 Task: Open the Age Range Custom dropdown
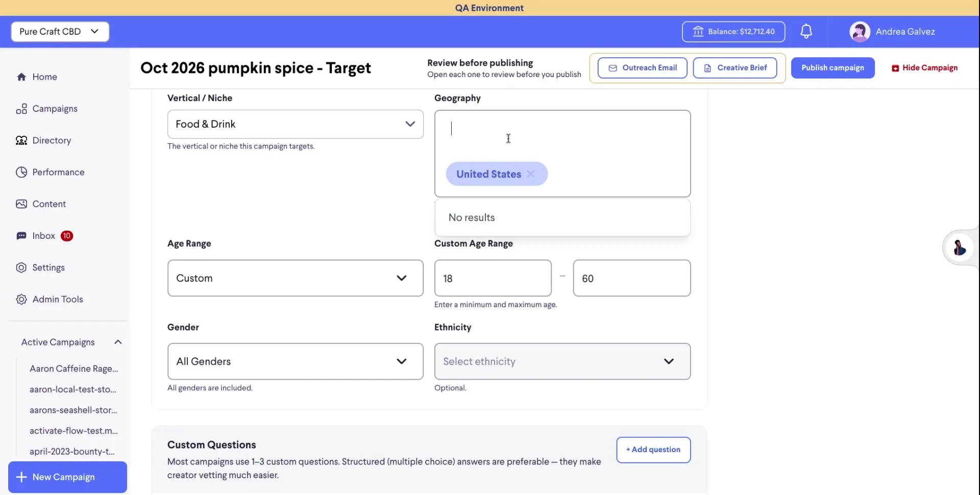coord(295,278)
